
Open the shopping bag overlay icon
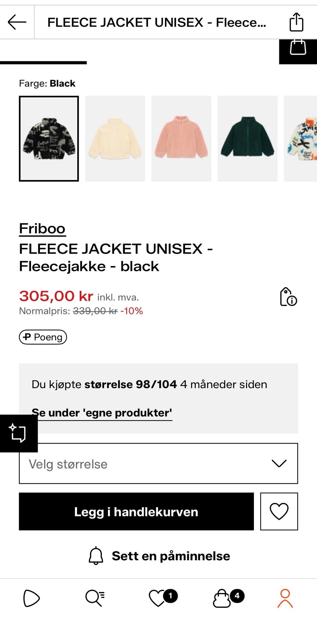tap(298, 48)
